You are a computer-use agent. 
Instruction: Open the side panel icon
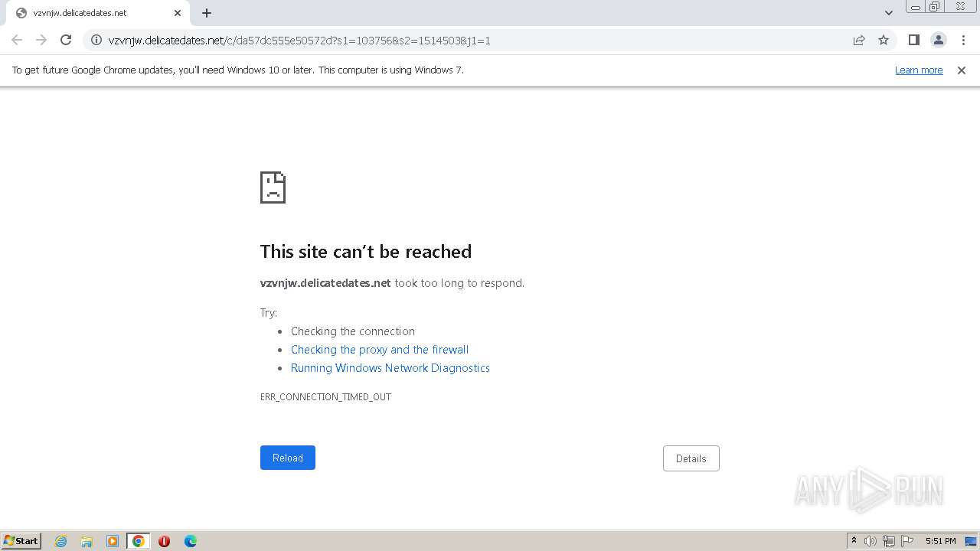(x=913, y=40)
